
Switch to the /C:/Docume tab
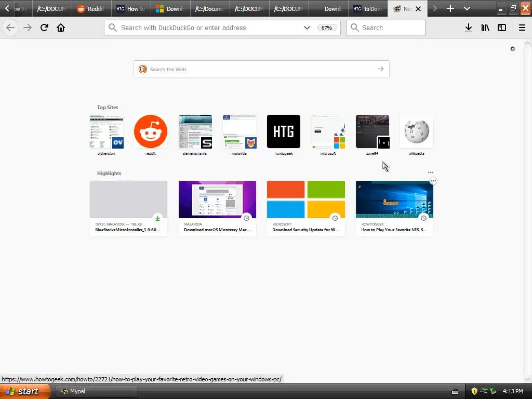pyautogui.click(x=210, y=8)
